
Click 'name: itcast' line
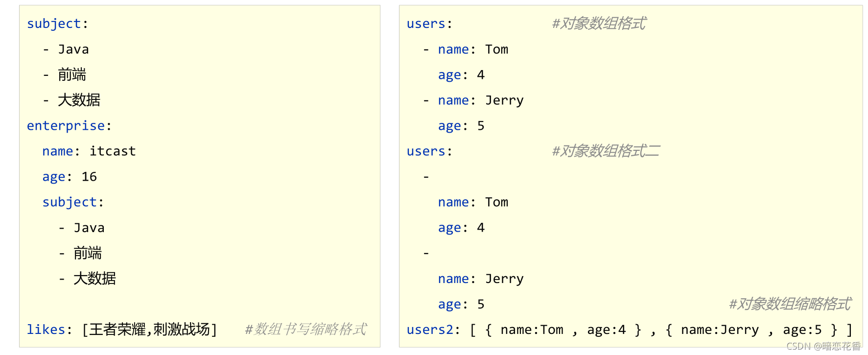89,151
